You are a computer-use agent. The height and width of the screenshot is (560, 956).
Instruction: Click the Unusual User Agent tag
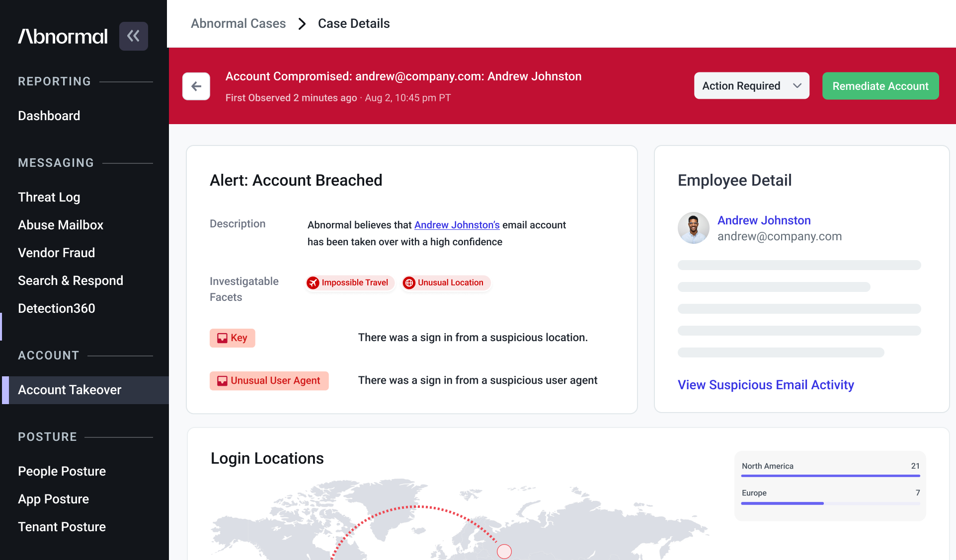pos(269,381)
